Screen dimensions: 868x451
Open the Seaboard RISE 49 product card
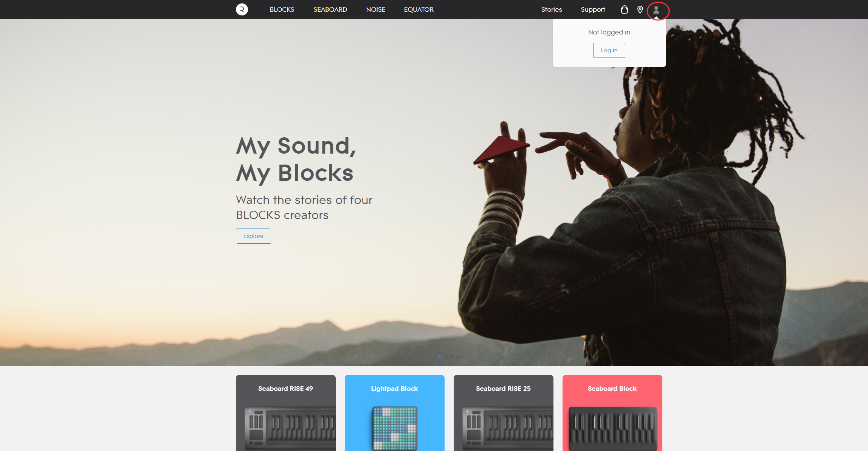point(286,413)
